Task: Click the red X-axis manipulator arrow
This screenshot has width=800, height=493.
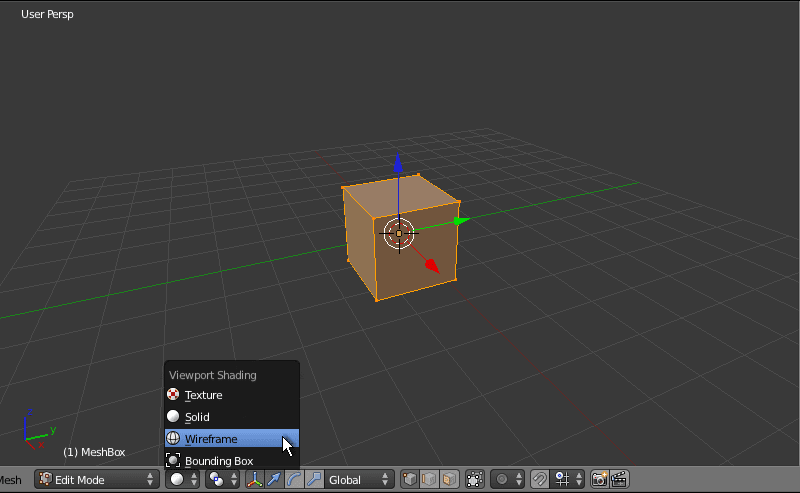Action: pyautogui.click(x=432, y=266)
